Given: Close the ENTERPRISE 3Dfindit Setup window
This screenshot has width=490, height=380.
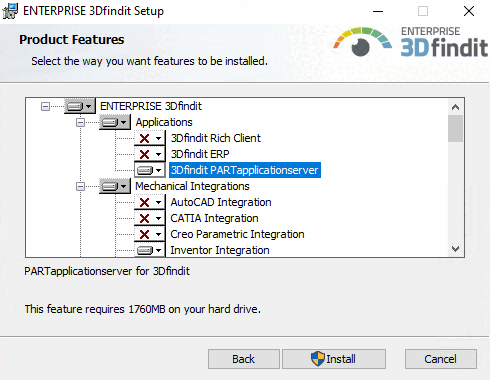Looking at the screenshot, I should [x=469, y=11].
